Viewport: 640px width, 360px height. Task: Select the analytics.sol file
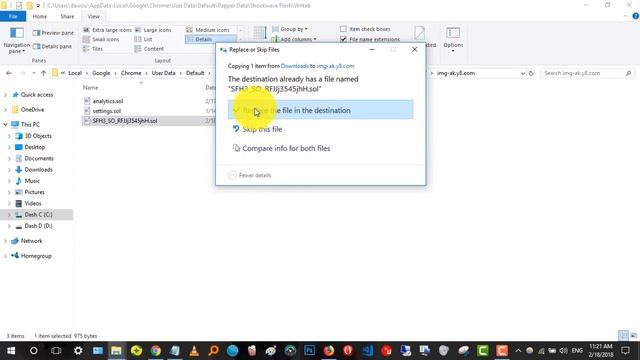pos(108,101)
